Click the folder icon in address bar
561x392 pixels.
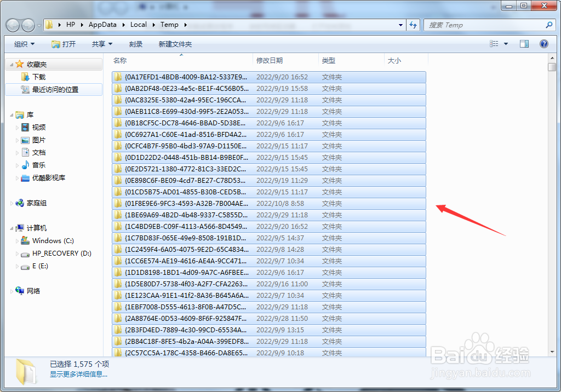pyautogui.click(x=49, y=25)
